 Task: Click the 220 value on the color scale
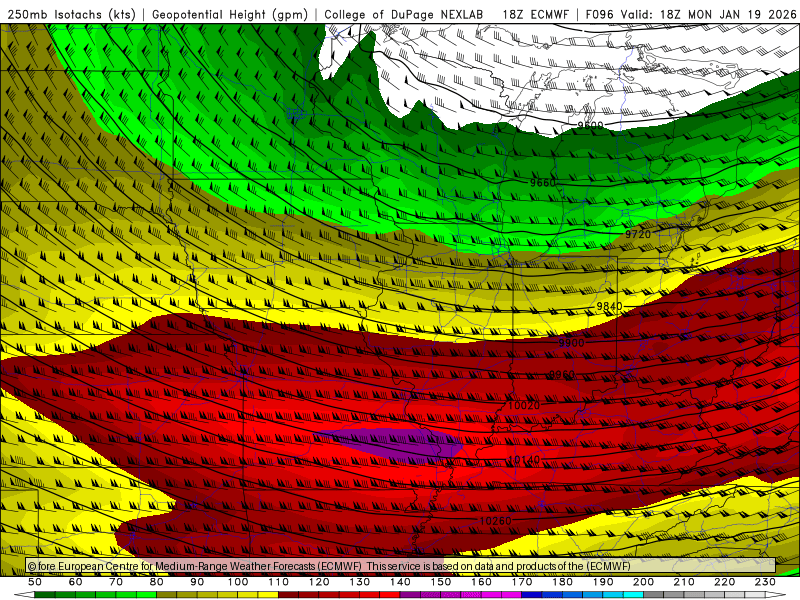[724, 582]
